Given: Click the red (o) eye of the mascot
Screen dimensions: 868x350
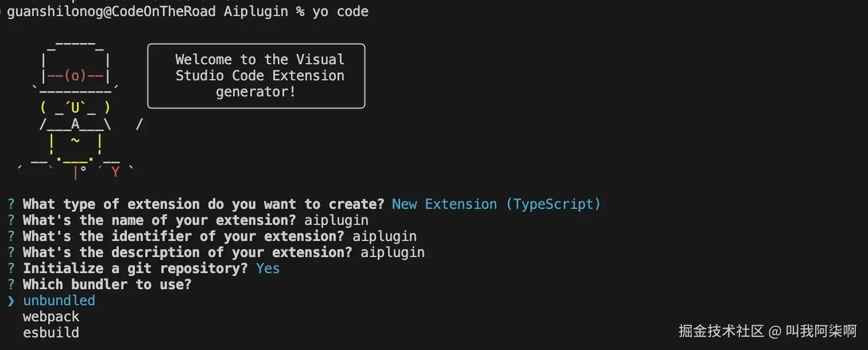Looking at the screenshot, I should [x=75, y=76].
